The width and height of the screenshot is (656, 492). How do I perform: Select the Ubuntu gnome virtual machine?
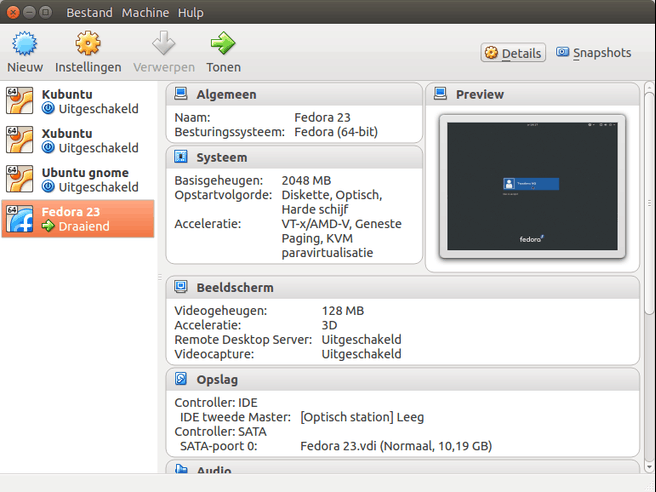[78, 179]
